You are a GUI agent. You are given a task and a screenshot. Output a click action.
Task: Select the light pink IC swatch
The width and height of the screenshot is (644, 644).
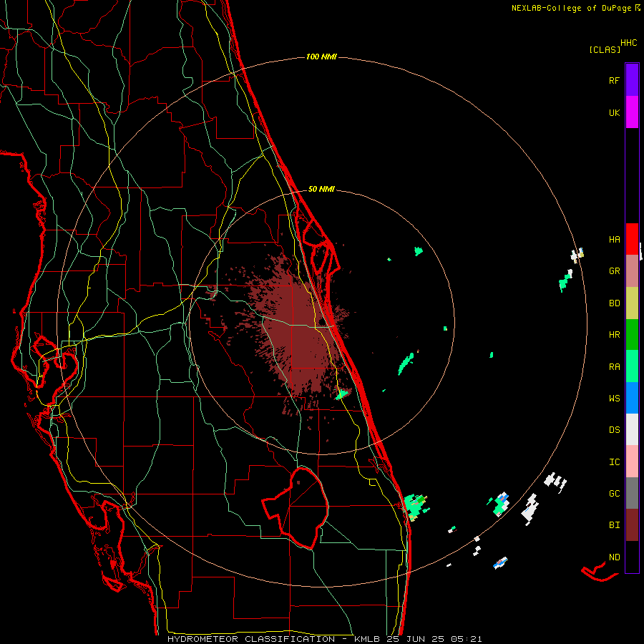632,462
